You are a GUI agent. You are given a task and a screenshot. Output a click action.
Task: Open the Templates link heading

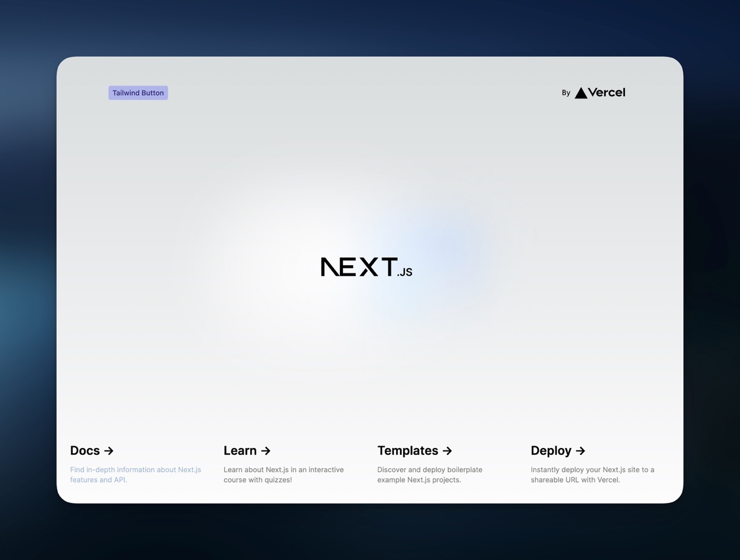click(415, 451)
